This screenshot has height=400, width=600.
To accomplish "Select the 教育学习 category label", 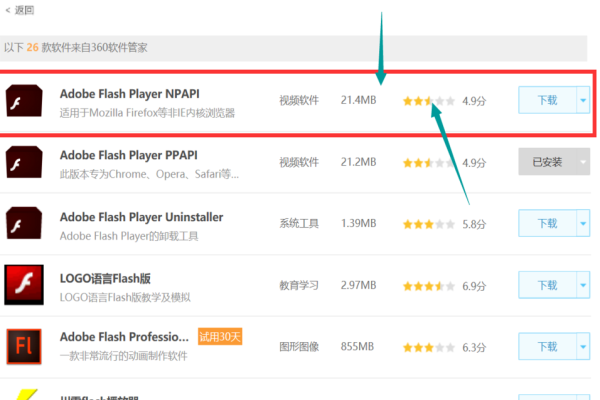I will (299, 286).
